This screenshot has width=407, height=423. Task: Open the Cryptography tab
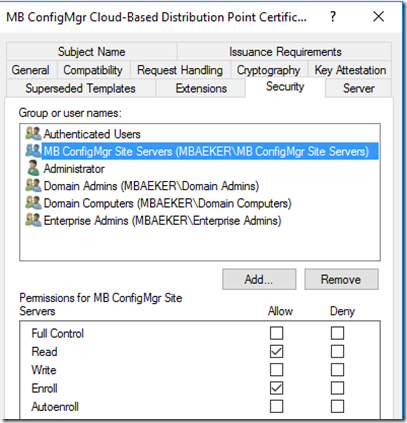pos(269,70)
